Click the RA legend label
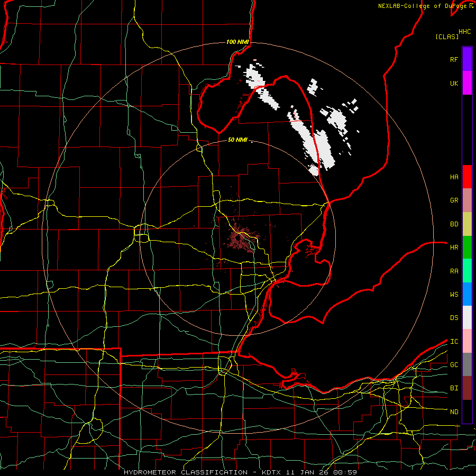Image resolution: width=476 pixels, height=476 pixels. (454, 271)
